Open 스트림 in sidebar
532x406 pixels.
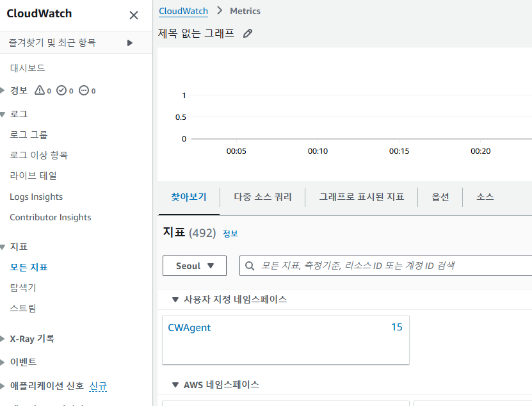coord(23,308)
